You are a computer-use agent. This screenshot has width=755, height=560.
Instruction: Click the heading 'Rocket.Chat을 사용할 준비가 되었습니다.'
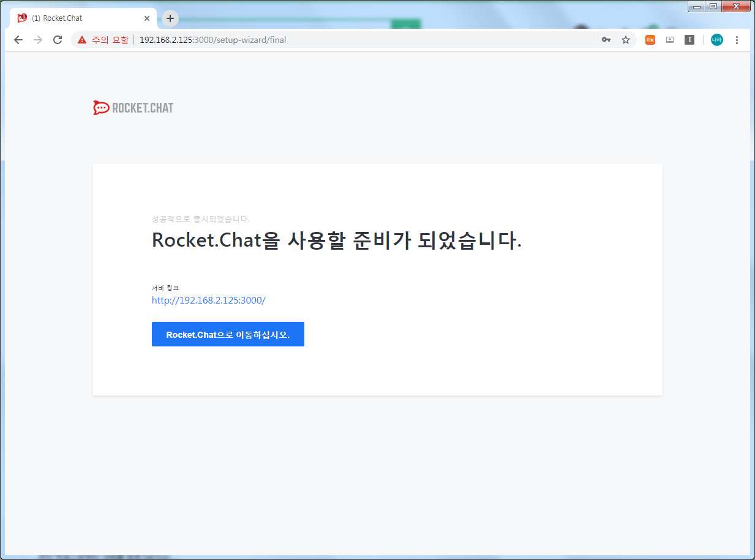click(x=337, y=241)
